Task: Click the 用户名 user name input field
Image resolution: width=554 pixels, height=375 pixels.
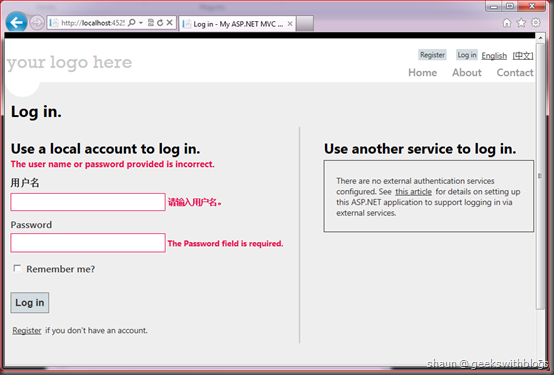Action: [88, 202]
